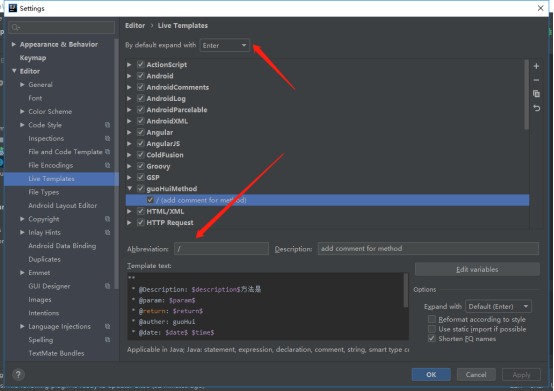Screen dimensions: 554x391
Task: Click the Cancel button
Action: [x=476, y=374]
